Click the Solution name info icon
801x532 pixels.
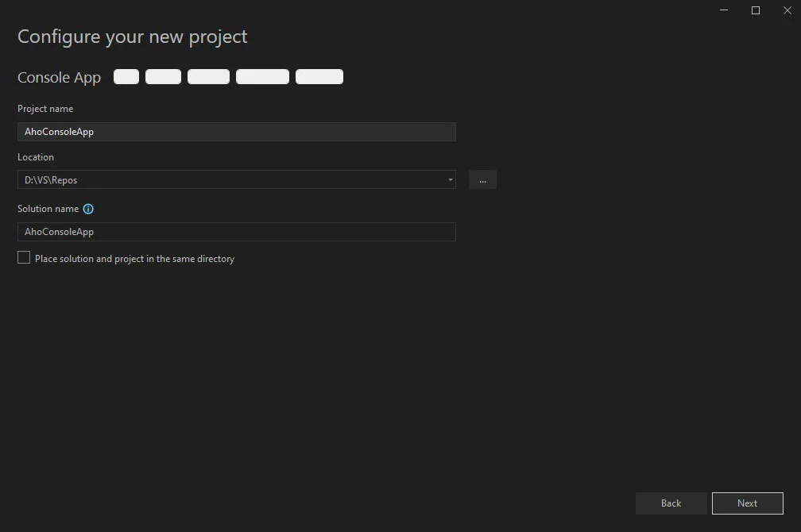click(87, 209)
